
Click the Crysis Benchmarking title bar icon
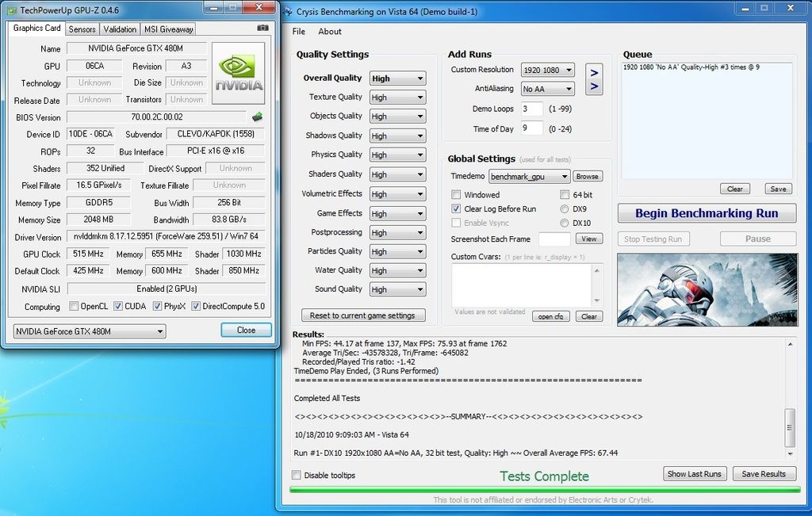[x=288, y=11]
